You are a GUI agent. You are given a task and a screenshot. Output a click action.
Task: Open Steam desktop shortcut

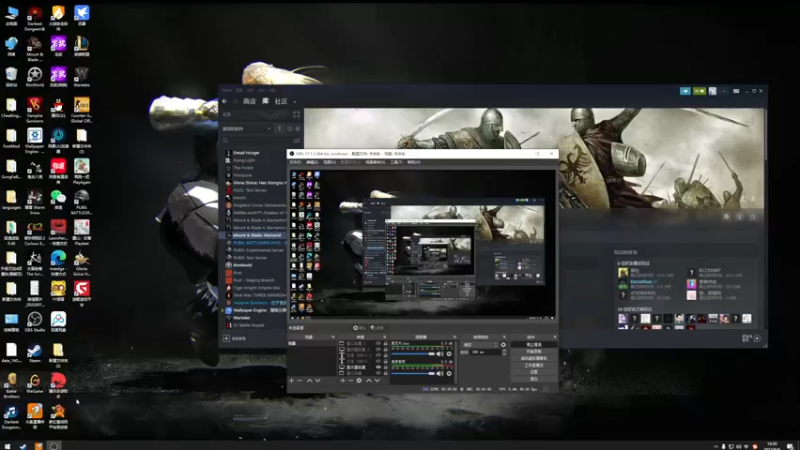click(35, 353)
